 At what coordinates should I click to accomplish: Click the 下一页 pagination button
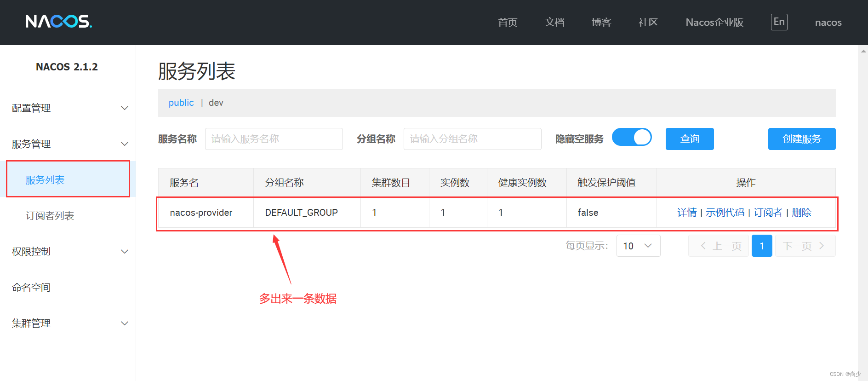pos(805,246)
